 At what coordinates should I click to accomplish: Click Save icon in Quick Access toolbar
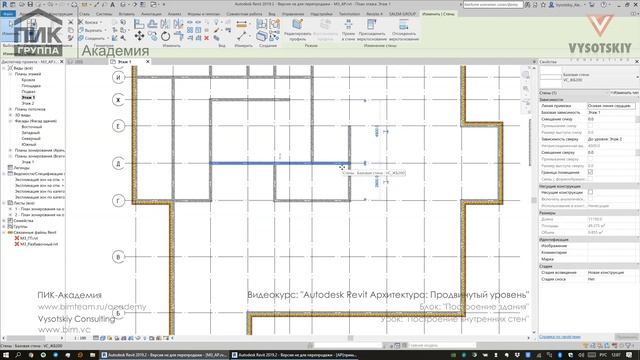pos(30,4)
